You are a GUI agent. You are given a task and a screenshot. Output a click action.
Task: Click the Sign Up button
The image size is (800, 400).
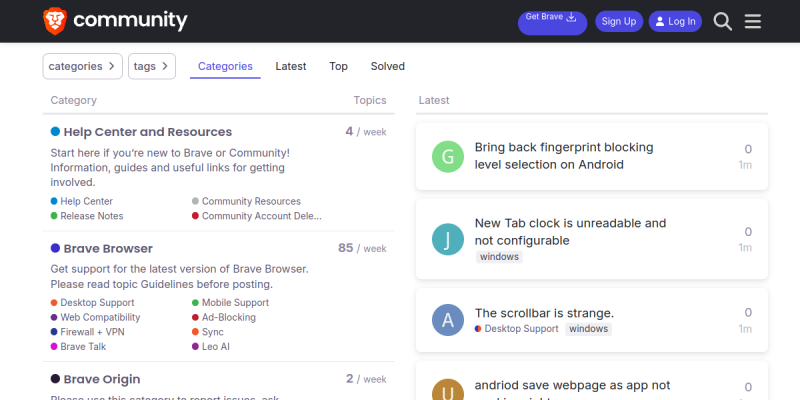tap(619, 21)
